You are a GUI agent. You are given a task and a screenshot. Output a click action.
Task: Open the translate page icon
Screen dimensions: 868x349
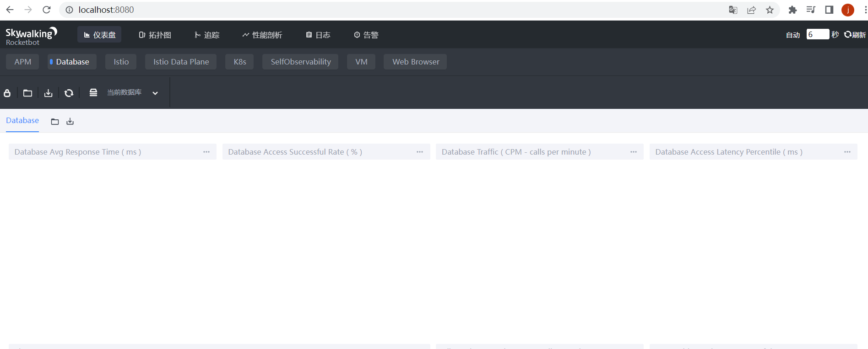733,10
